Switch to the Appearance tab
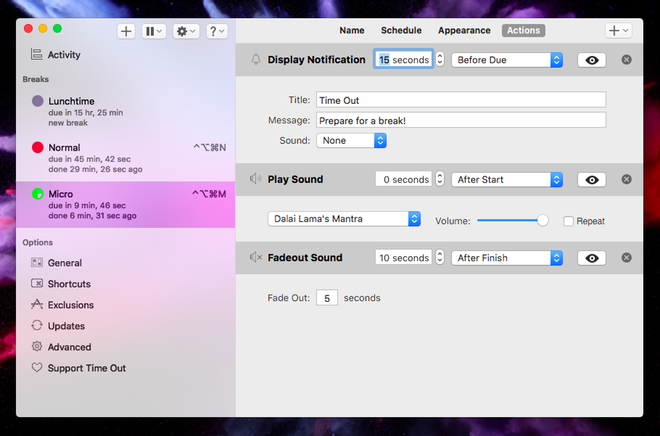This screenshot has width=660, height=436. coord(464,31)
